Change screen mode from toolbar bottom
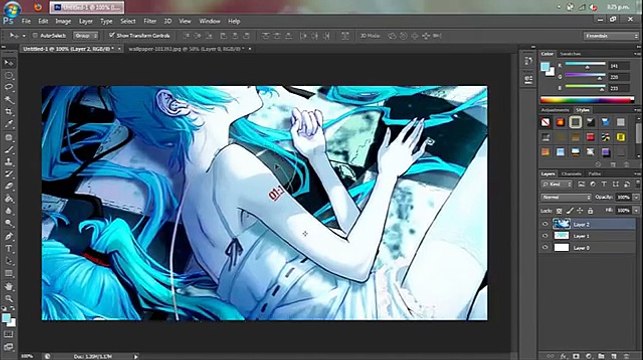This screenshot has height=360, width=643. click(9, 347)
